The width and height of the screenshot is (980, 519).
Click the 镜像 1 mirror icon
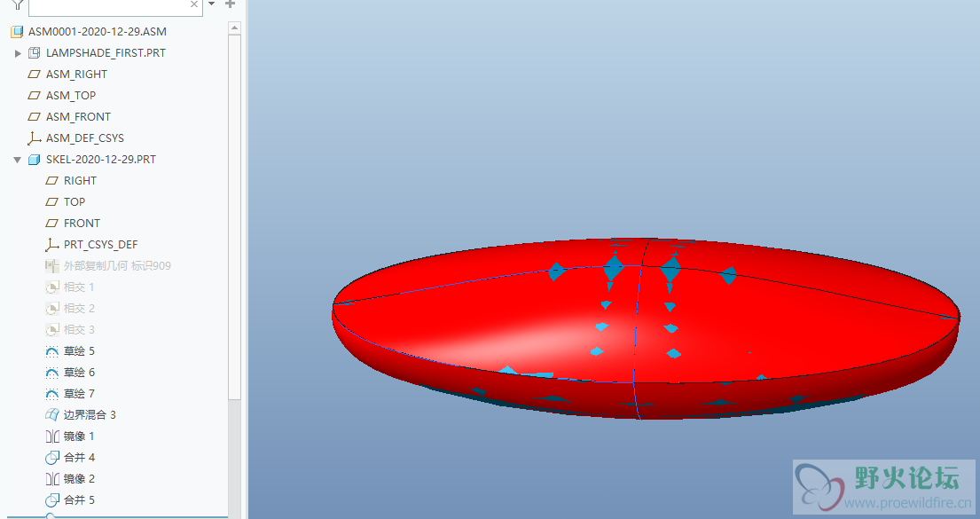click(x=51, y=436)
